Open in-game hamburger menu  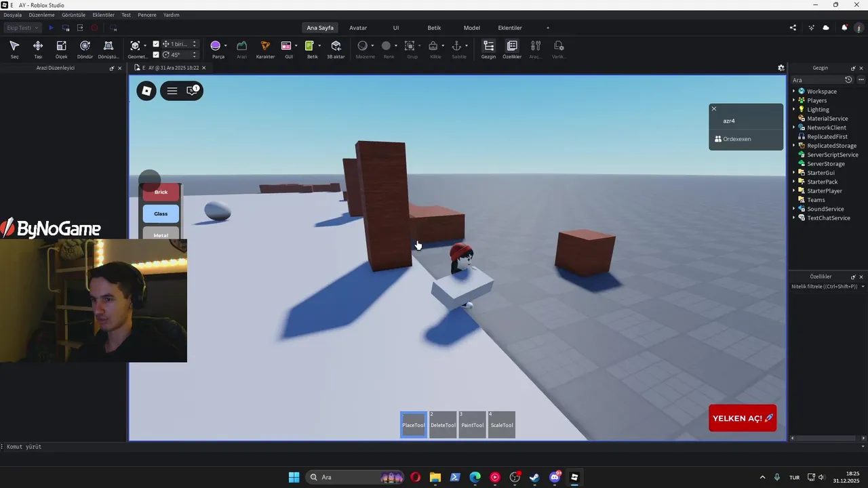172,91
